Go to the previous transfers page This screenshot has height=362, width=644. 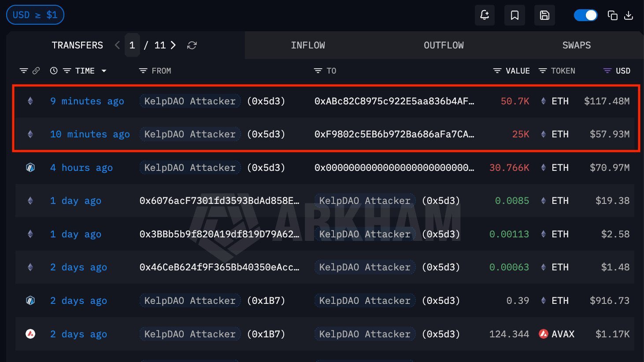coord(117,45)
